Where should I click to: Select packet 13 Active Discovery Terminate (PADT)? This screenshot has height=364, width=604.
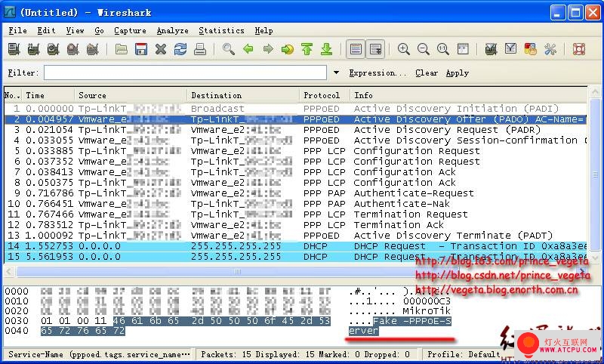[x=295, y=236]
